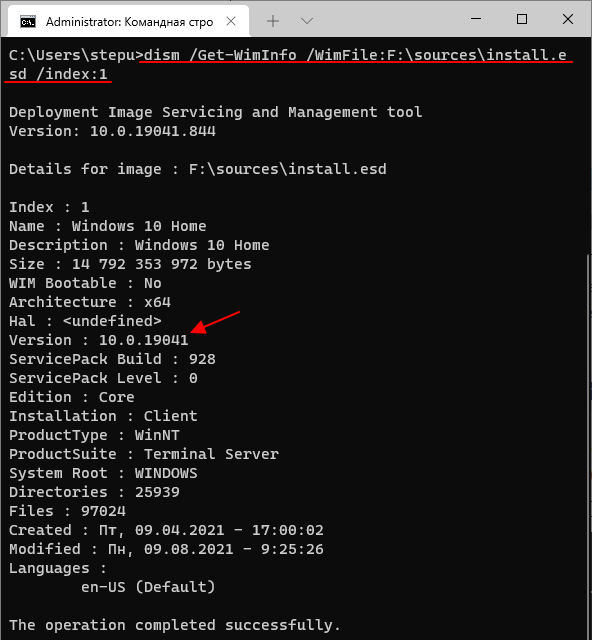Click the terminal vertical scrollbar
Image resolution: width=592 pixels, height=640 pixels.
589,445
